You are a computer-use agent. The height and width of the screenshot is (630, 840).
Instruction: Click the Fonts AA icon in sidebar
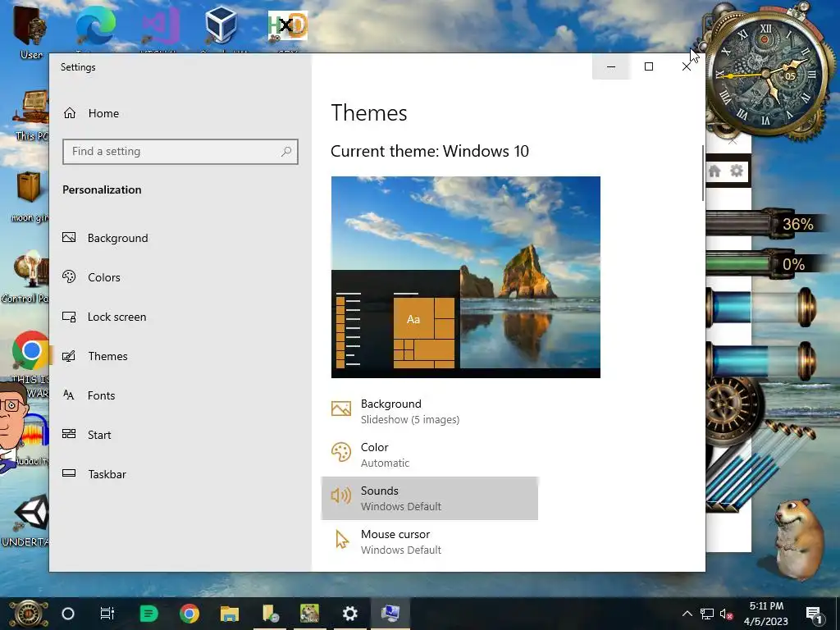[x=69, y=395]
